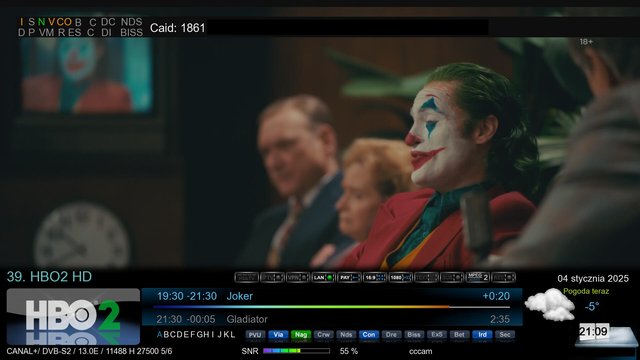
Task: Click the green Nag CA badge
Action: coord(301,335)
